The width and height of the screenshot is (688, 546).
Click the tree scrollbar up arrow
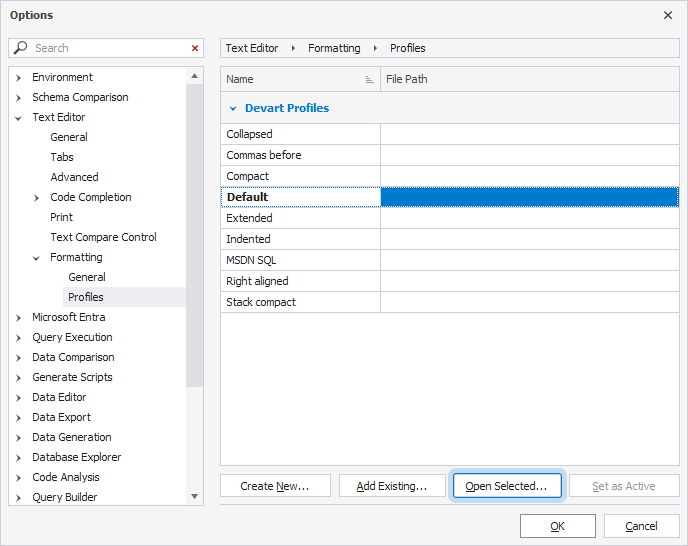(194, 76)
